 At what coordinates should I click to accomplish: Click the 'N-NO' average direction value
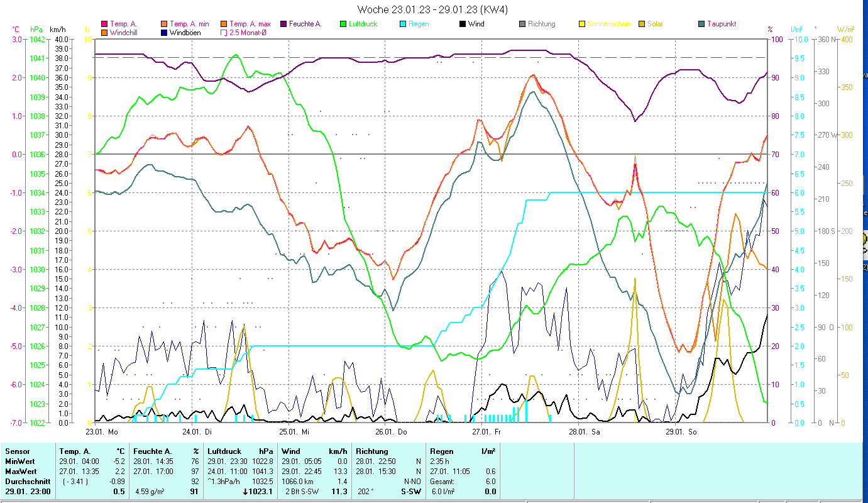(413, 482)
